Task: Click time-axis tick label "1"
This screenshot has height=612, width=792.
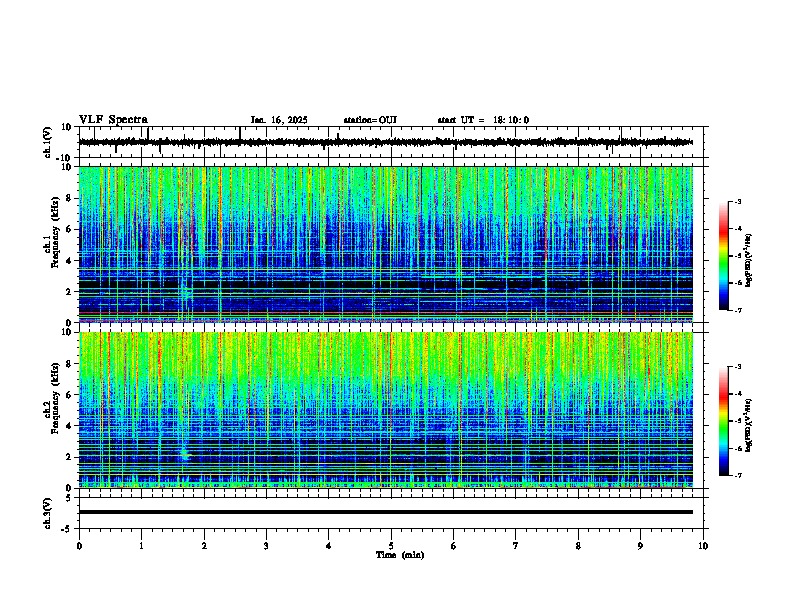Action: pos(141,546)
